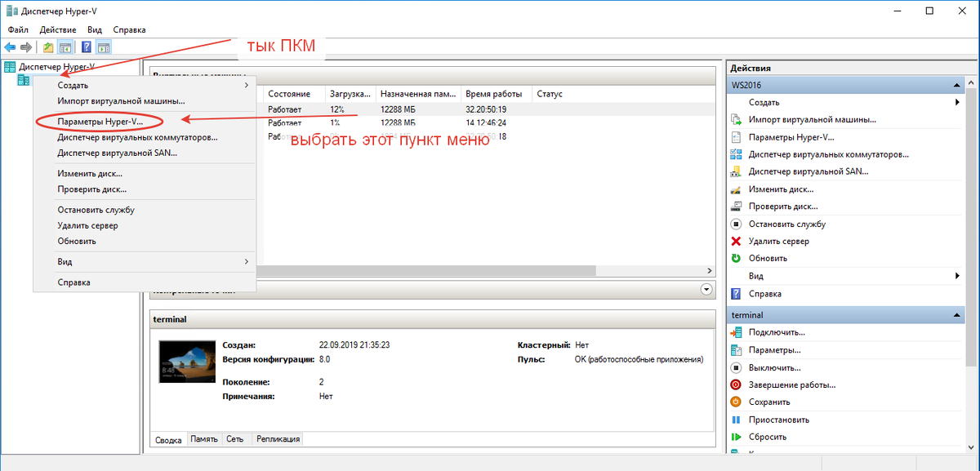Open the Вид menu in menu bar
980x471 pixels.
[x=95, y=29]
